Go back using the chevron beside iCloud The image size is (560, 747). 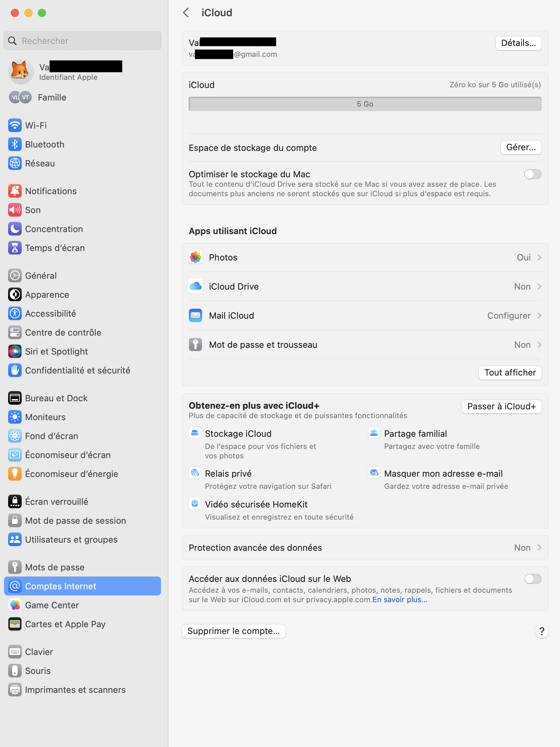[x=186, y=13]
